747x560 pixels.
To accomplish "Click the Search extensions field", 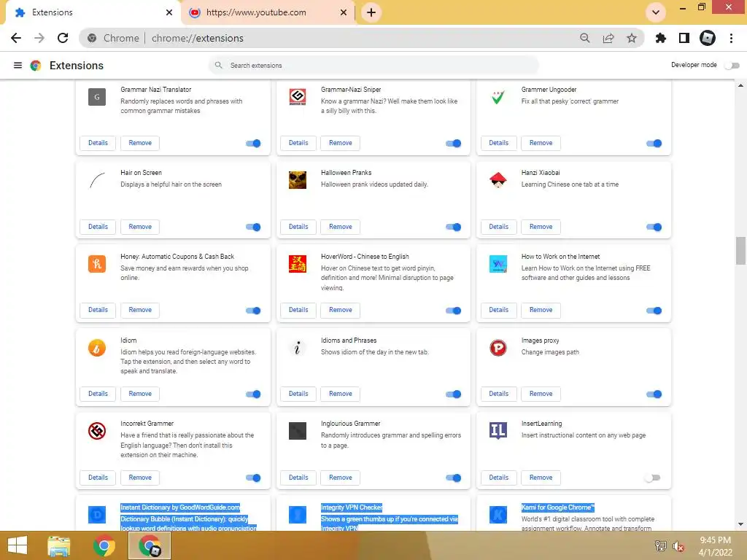I will (374, 65).
